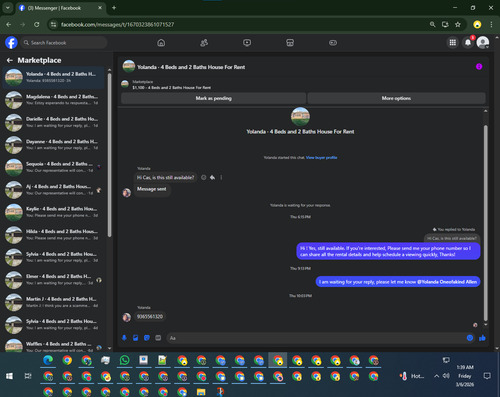Click the @Yolanda Oneofakind Allen mention
This screenshot has width=500, height=397.
(447, 282)
